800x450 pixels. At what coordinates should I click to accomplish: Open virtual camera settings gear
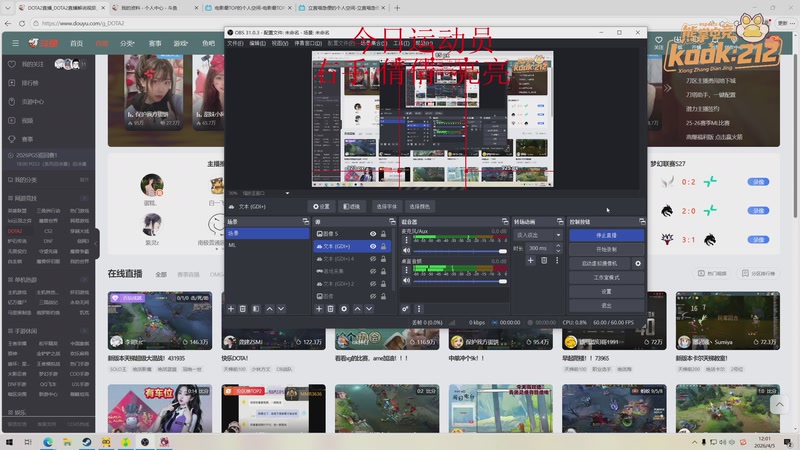pos(638,263)
